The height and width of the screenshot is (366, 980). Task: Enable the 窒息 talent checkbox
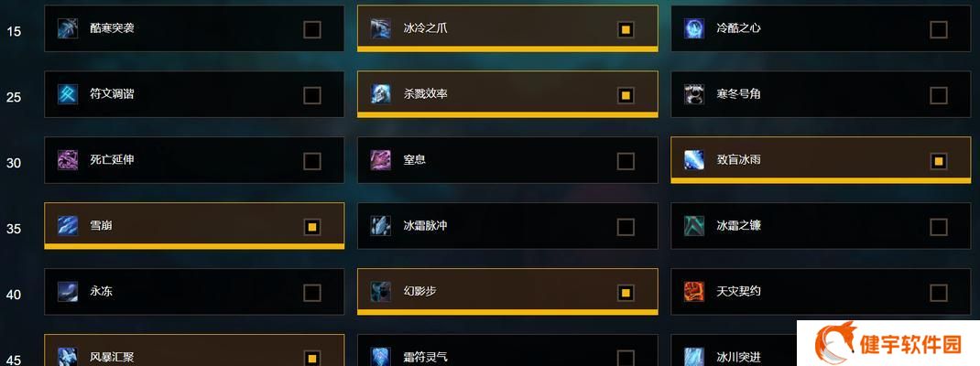(626, 161)
